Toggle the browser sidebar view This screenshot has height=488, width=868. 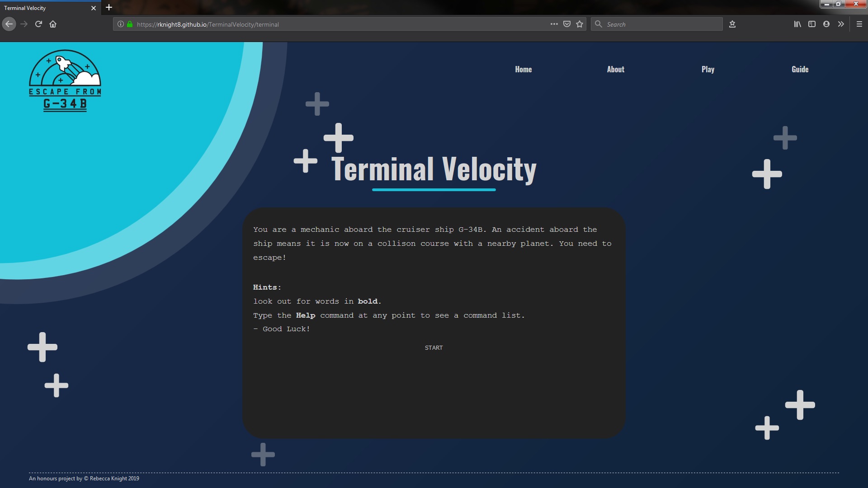(812, 24)
